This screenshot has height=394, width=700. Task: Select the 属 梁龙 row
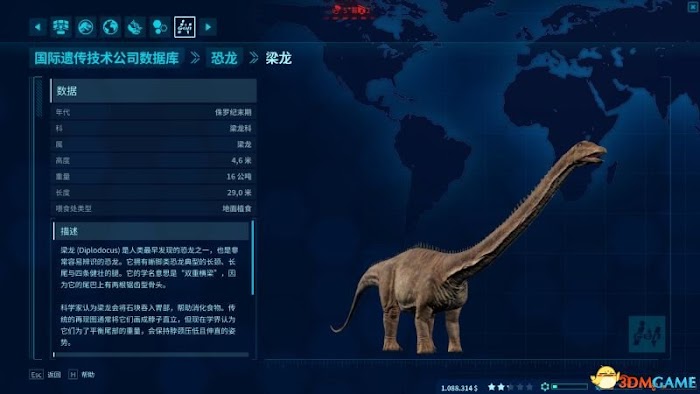tap(154, 145)
